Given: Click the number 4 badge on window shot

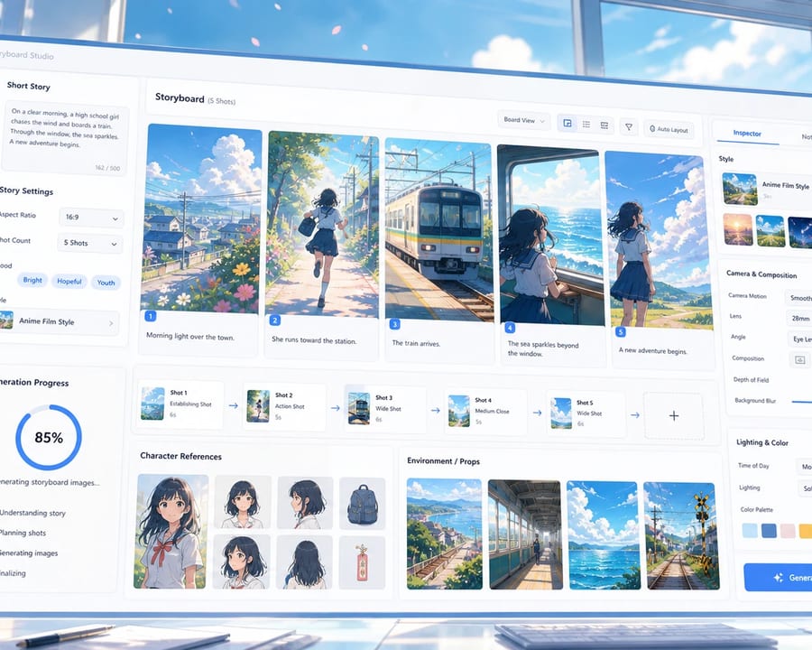Looking at the screenshot, I should pos(510,328).
